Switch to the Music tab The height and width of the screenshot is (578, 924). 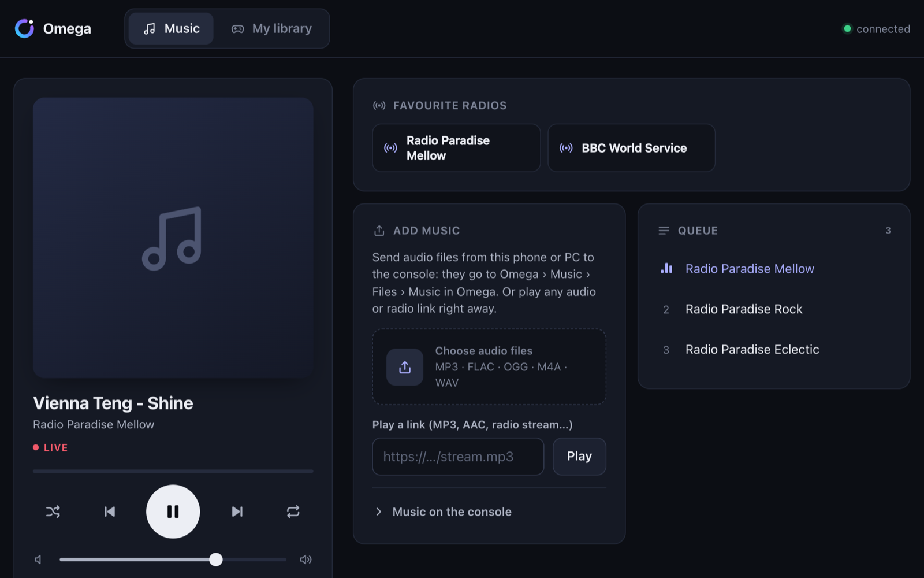point(171,28)
